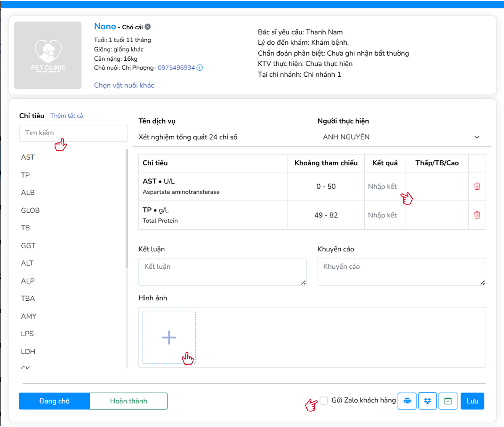Enable Gửi Zalo khách hàng checkbox
The image size is (504, 427).
324,400
